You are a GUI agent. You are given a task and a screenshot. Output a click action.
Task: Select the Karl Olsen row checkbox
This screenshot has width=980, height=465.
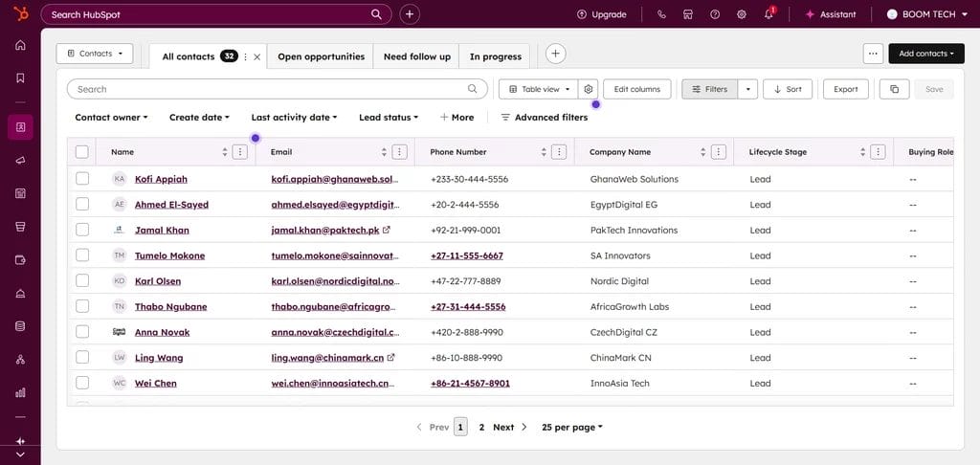82,280
